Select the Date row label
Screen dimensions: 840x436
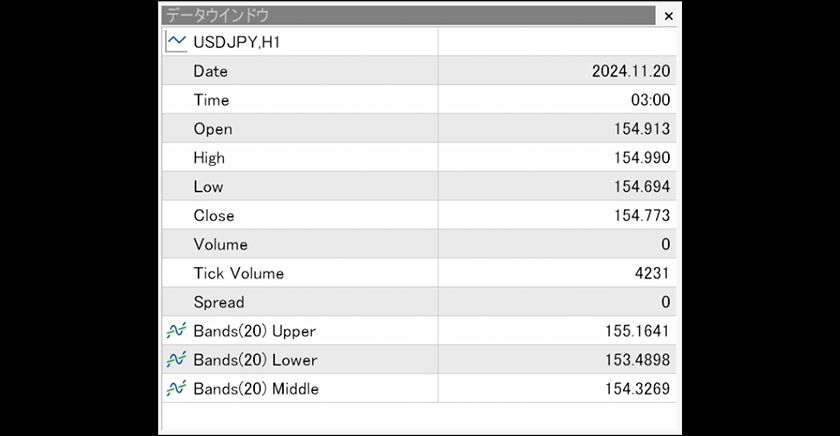tap(211, 72)
